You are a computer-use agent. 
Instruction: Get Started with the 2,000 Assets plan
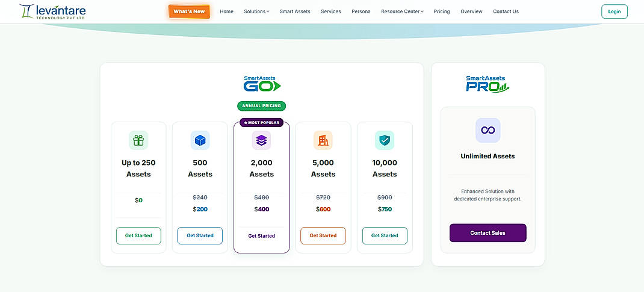[262, 236]
